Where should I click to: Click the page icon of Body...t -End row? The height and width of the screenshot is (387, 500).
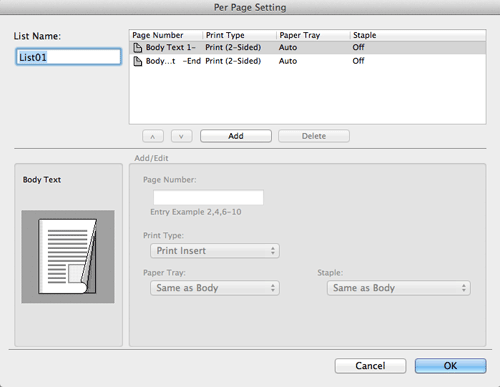coord(138,61)
